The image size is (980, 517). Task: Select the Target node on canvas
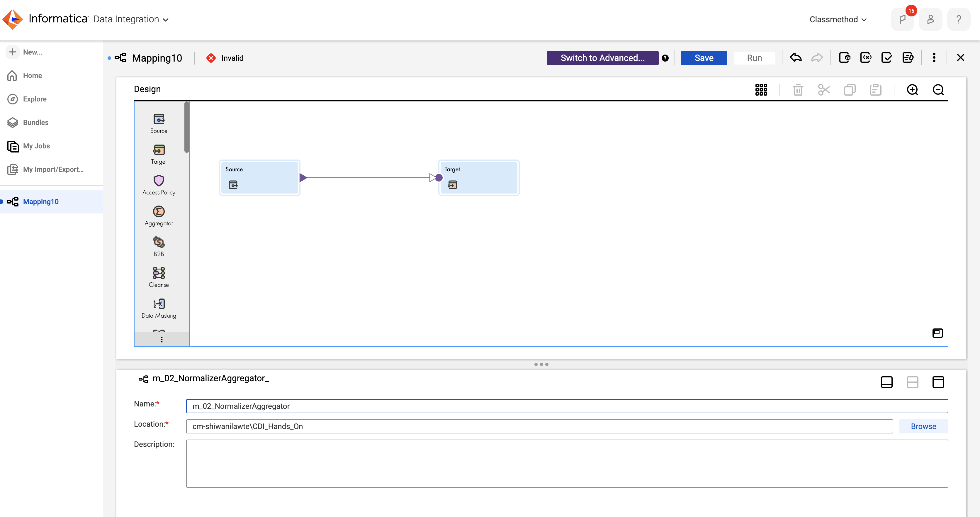coord(479,178)
